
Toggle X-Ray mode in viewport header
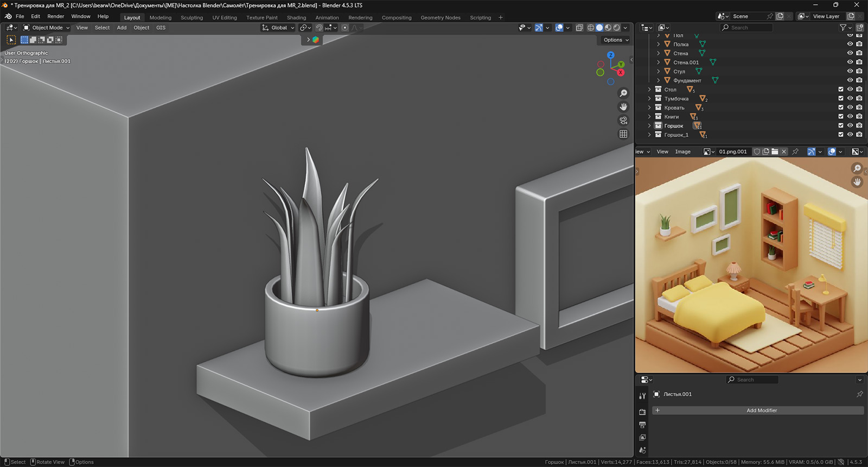pos(579,28)
